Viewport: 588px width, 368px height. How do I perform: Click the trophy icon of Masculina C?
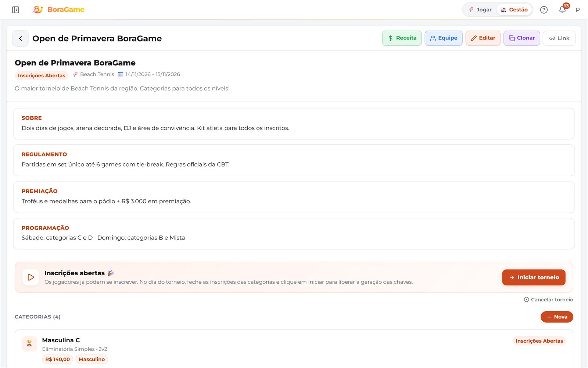pos(29,344)
